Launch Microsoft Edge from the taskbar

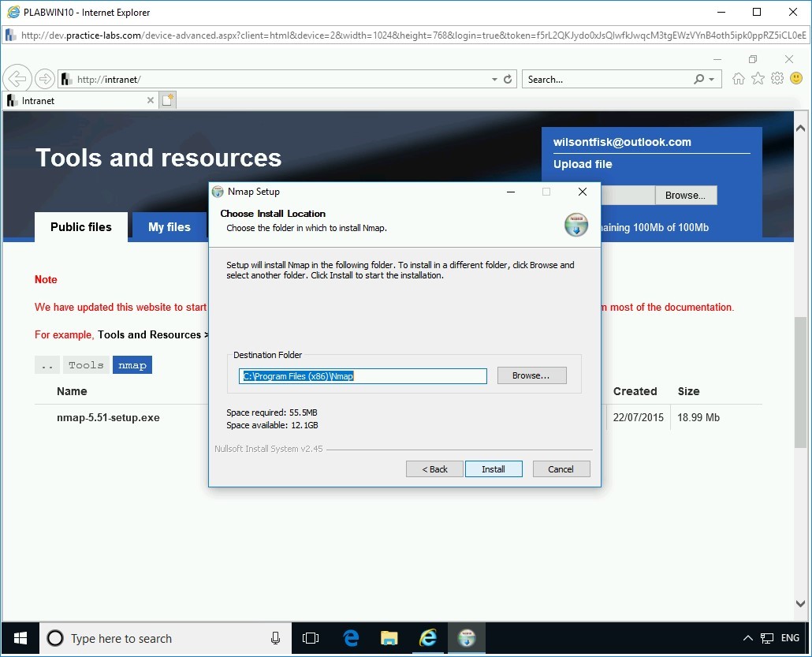coord(350,638)
